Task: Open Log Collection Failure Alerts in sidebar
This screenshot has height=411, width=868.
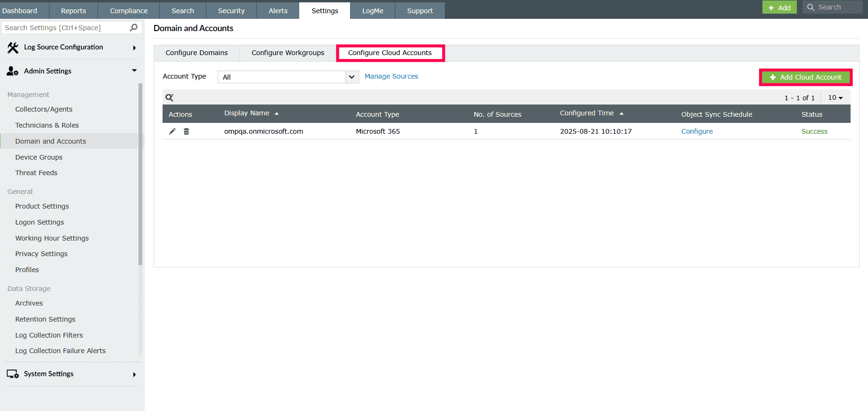Action: 60,351
